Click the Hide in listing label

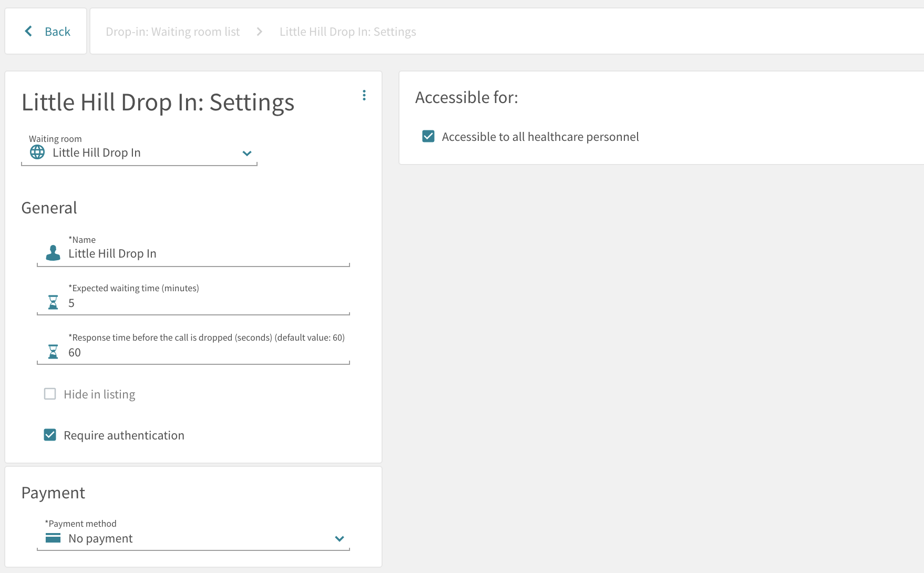coord(99,394)
